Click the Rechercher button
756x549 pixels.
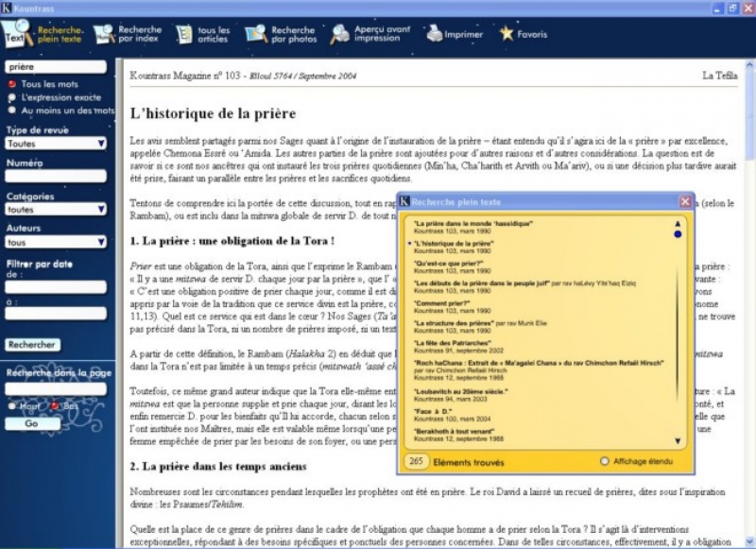point(32,345)
